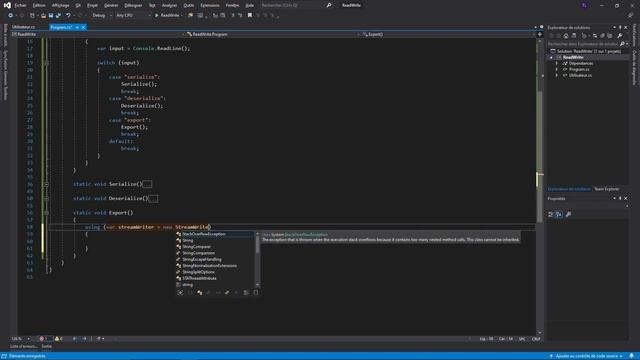
Task: Expand the collapsed Serialize() method
Action: 46,184
